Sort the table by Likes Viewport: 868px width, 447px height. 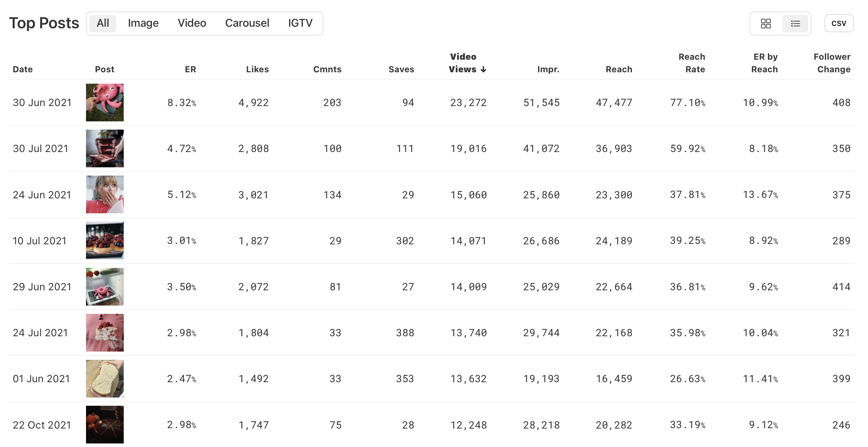257,69
